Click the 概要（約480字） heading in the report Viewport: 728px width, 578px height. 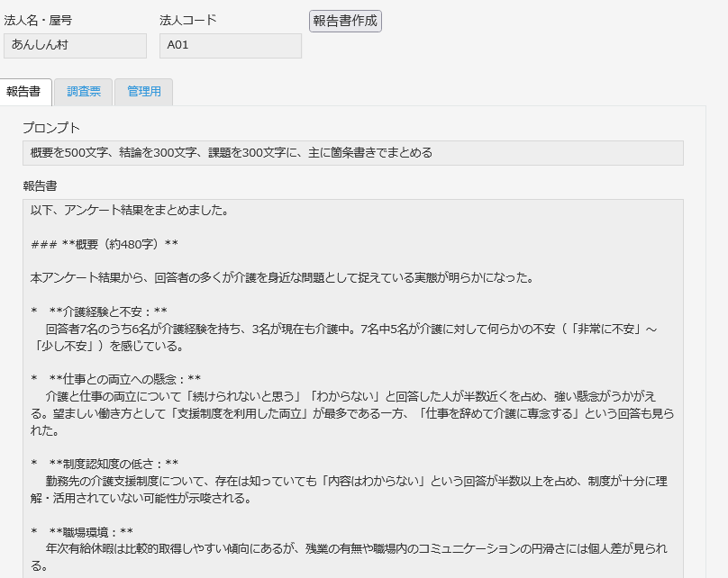pos(120,244)
